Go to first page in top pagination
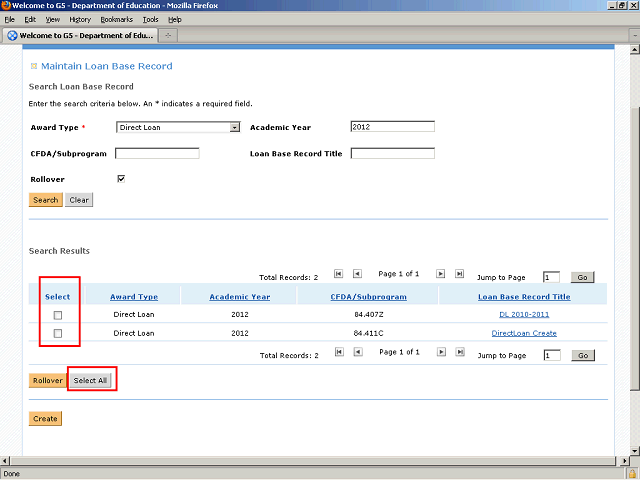 338,273
